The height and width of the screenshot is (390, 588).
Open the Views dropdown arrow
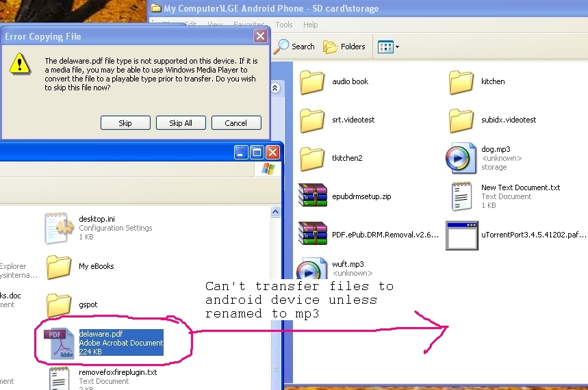(x=397, y=47)
